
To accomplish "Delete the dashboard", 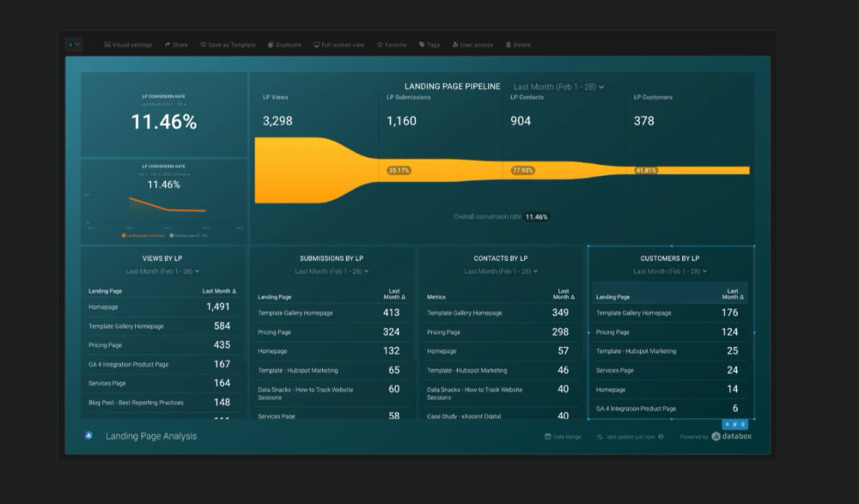I will (x=519, y=45).
